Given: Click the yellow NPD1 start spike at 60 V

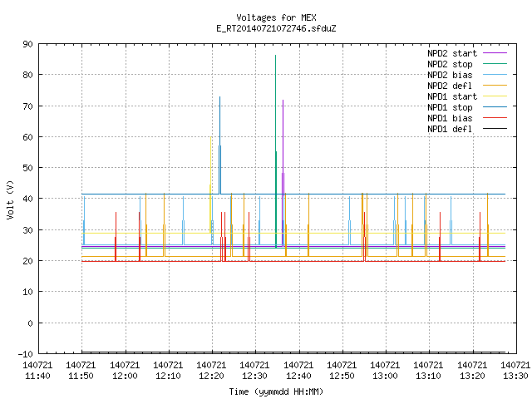Looking at the screenshot, I should [210, 138].
